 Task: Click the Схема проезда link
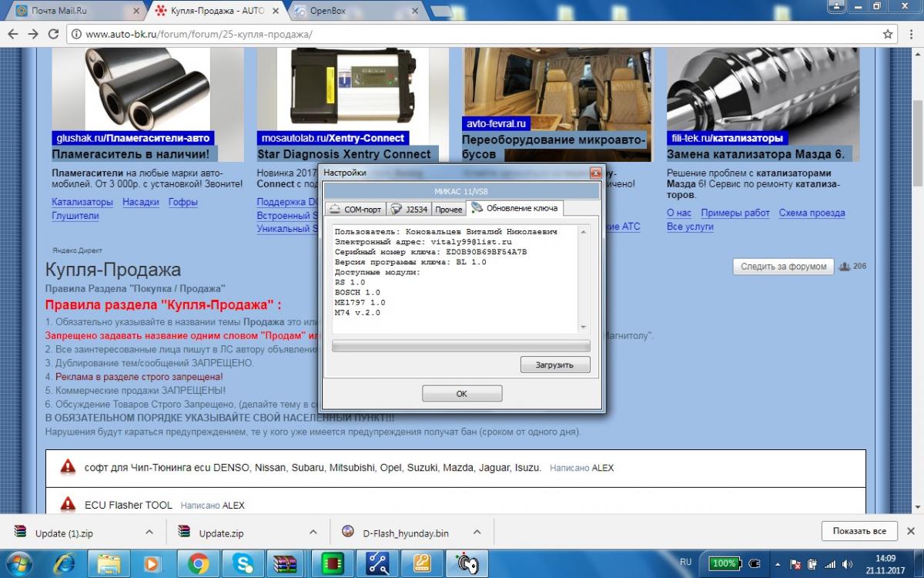(812, 213)
